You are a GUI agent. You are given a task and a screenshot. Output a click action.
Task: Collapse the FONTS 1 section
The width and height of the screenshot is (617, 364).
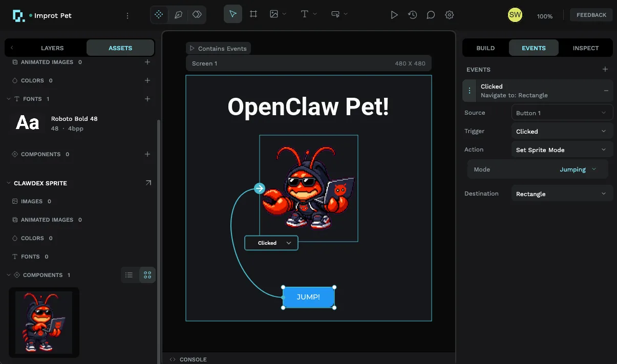coord(9,99)
